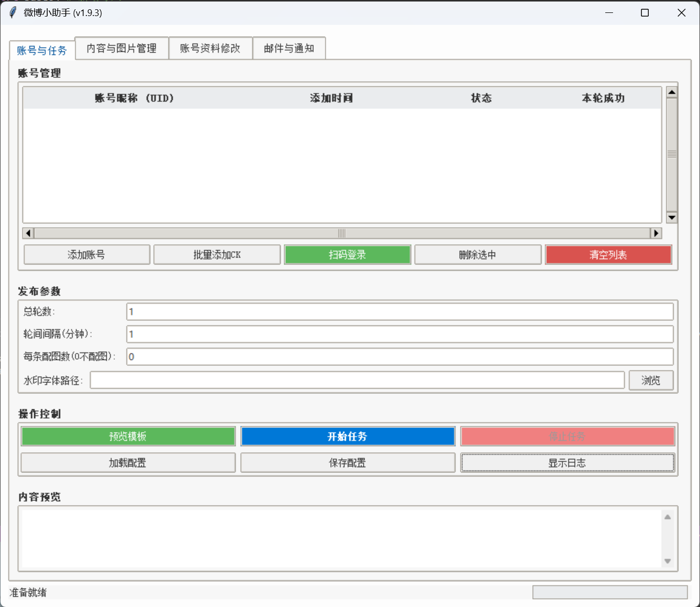Click the account list vertical scrollbar thumb

(672, 154)
